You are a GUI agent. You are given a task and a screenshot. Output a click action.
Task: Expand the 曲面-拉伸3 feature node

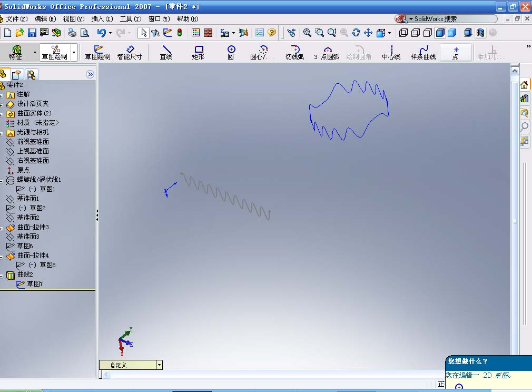pos(2,228)
